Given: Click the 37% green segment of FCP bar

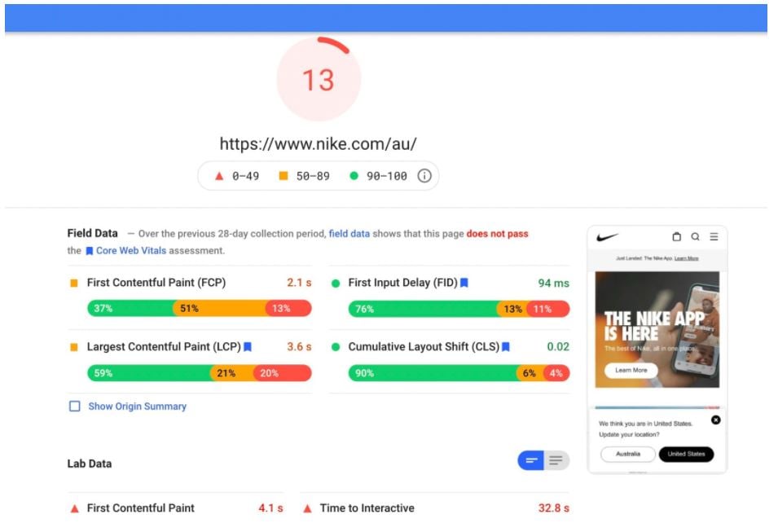Looking at the screenshot, I should [130, 308].
